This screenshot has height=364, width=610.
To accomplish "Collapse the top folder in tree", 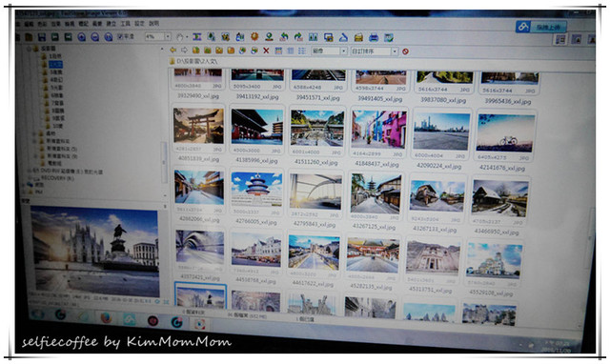I will tap(29, 49).
